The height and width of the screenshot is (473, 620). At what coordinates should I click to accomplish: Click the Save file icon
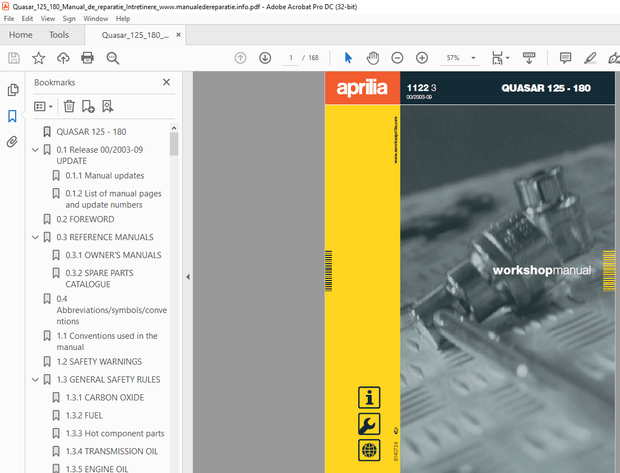click(x=14, y=58)
